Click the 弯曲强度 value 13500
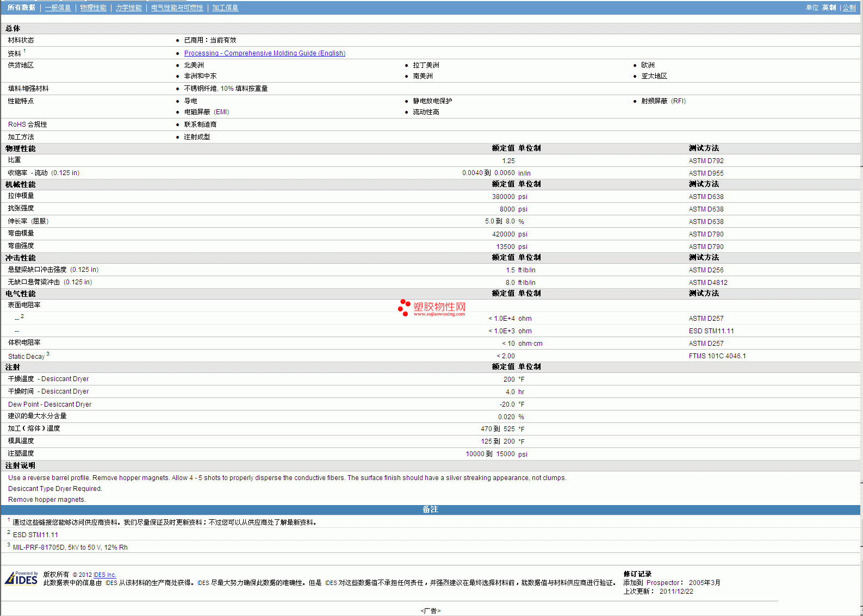Image resolution: width=863 pixels, height=616 pixels. [x=506, y=247]
